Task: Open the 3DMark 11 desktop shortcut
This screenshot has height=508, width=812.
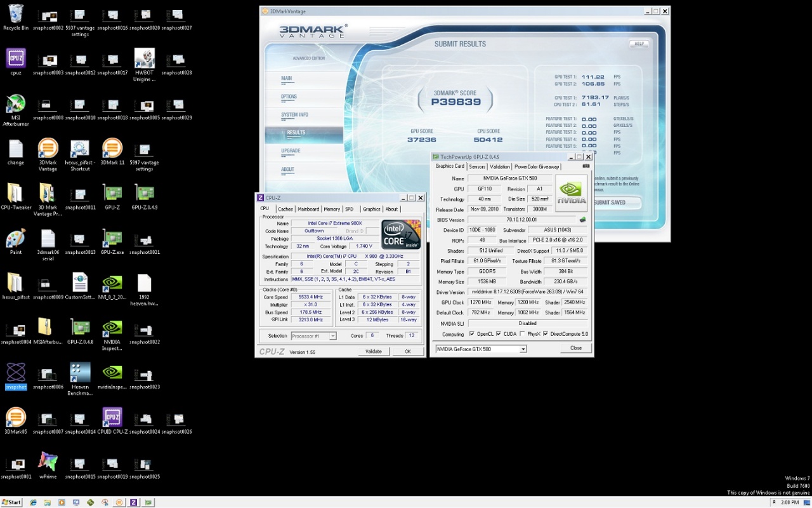Action: click(x=112, y=149)
